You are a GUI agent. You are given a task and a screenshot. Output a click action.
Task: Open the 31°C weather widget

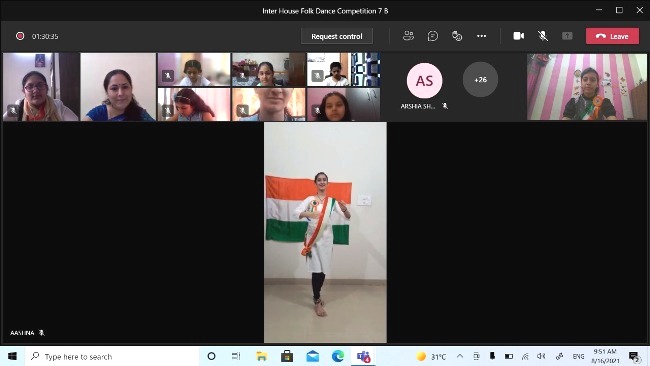click(431, 356)
